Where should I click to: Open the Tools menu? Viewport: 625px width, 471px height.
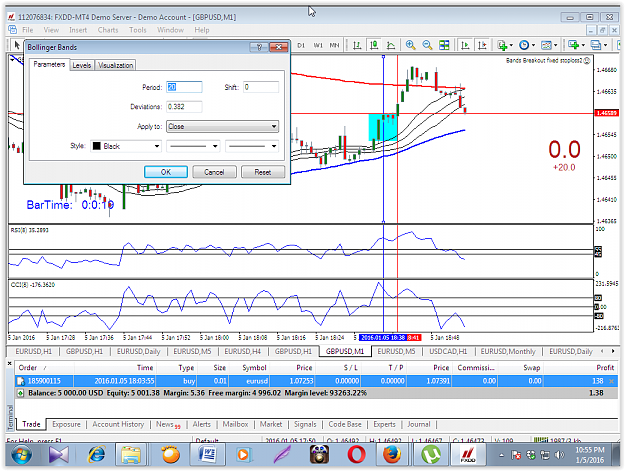pyautogui.click(x=138, y=30)
